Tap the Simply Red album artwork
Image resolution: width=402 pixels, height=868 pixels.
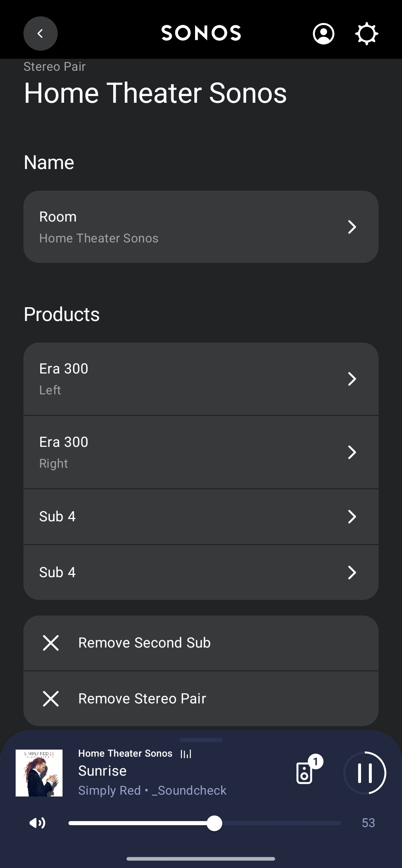(39, 773)
